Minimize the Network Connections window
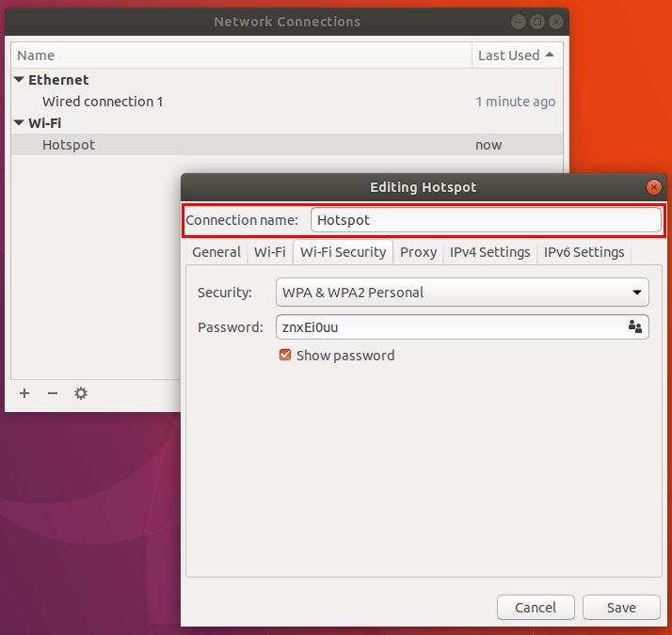The image size is (672, 635). tap(519, 22)
